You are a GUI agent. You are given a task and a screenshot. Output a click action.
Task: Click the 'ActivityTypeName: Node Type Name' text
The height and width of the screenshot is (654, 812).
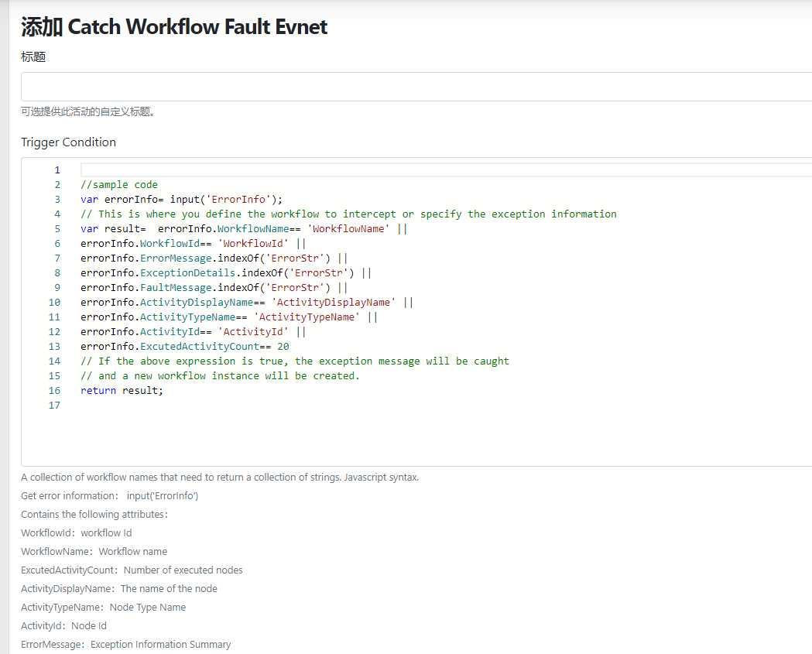(104, 608)
